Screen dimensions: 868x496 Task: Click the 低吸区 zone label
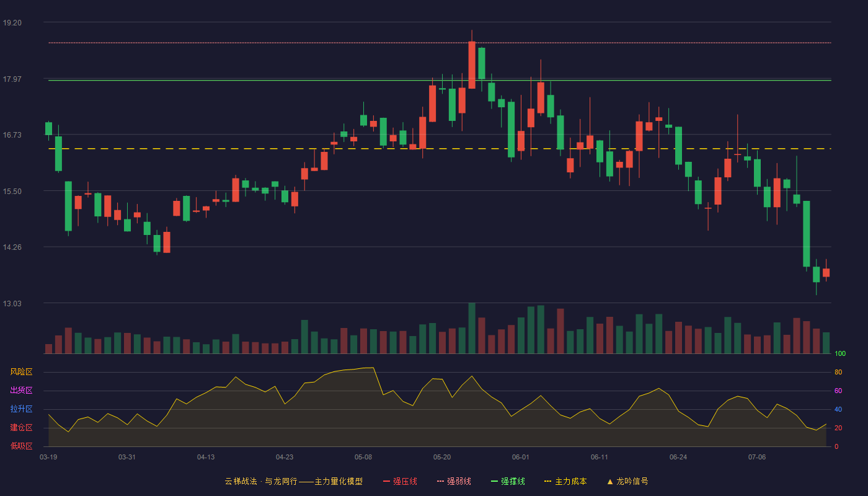tap(21, 446)
